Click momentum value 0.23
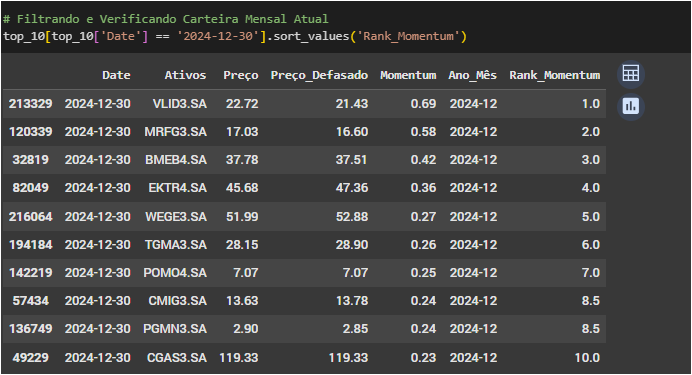Image resolution: width=692 pixels, height=375 pixels. pyautogui.click(x=423, y=357)
